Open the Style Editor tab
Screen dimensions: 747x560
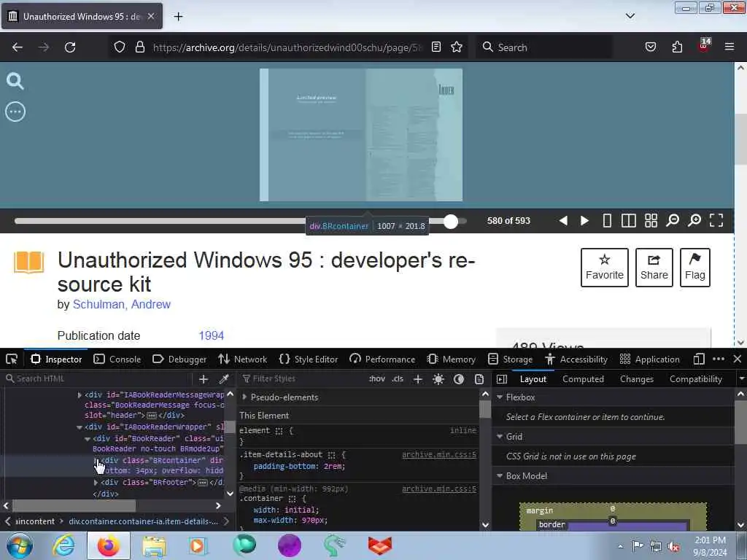pos(309,359)
